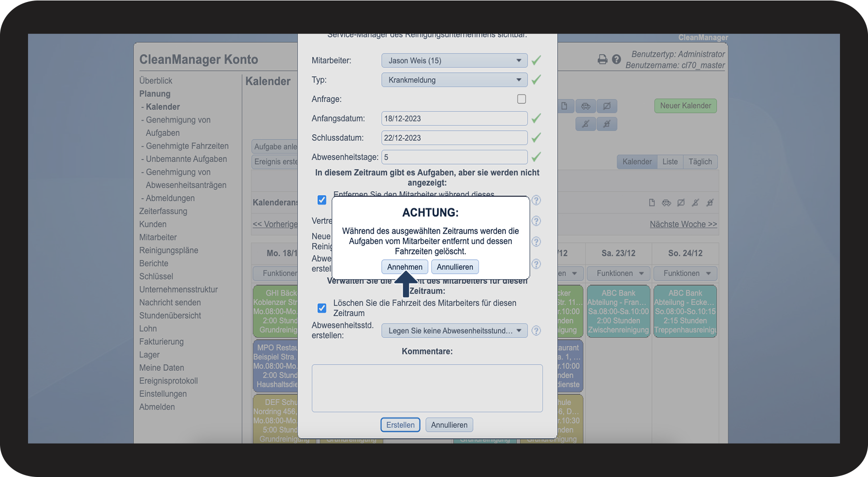Click Annullieren in the ACHTUNG dialog
The height and width of the screenshot is (477, 868).
455,267
